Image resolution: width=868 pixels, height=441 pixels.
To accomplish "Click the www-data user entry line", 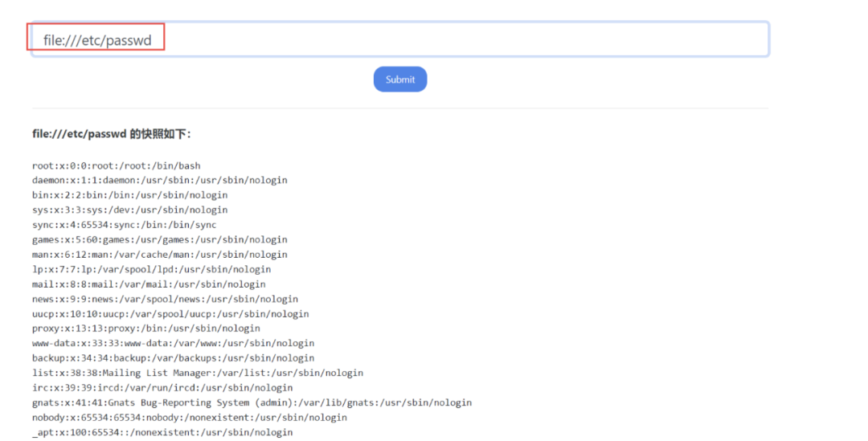I will (174, 343).
